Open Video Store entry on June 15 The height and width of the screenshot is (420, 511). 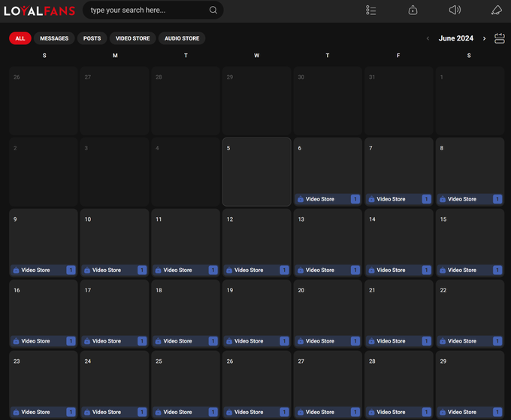(470, 270)
